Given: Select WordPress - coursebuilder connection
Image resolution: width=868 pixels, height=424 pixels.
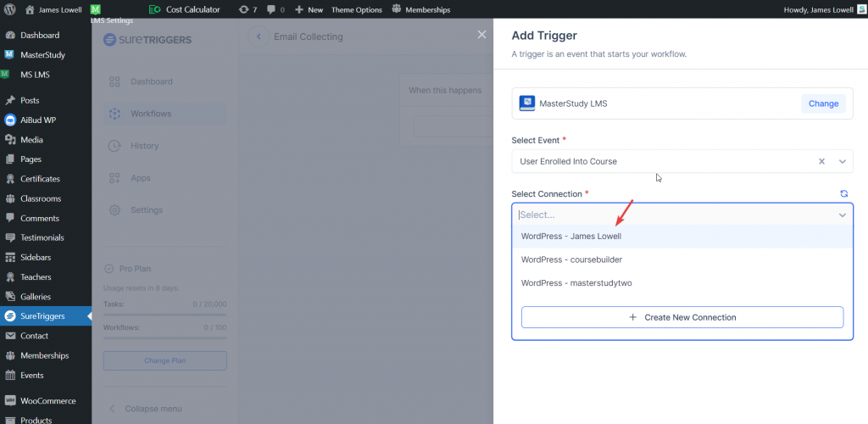Looking at the screenshot, I should point(682,259).
